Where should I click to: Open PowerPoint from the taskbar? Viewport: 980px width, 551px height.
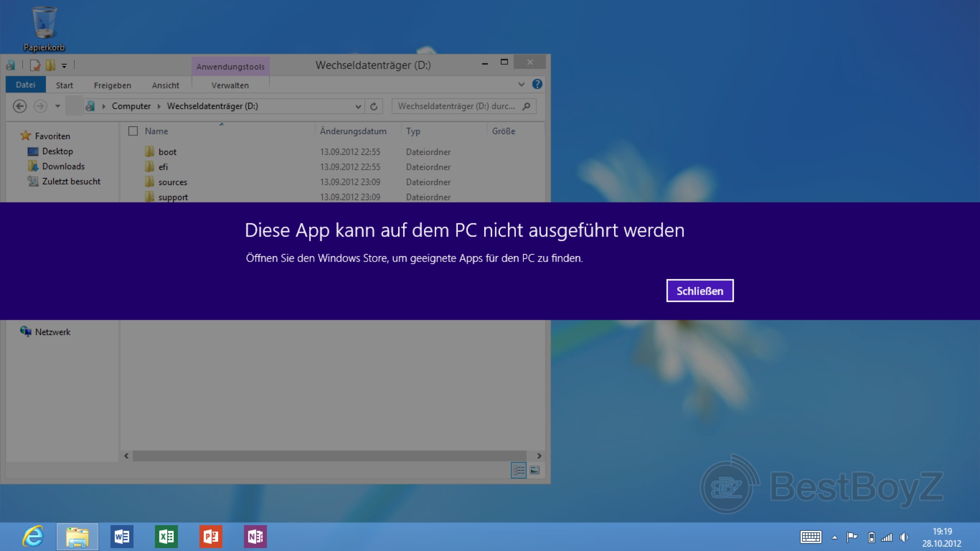(211, 536)
